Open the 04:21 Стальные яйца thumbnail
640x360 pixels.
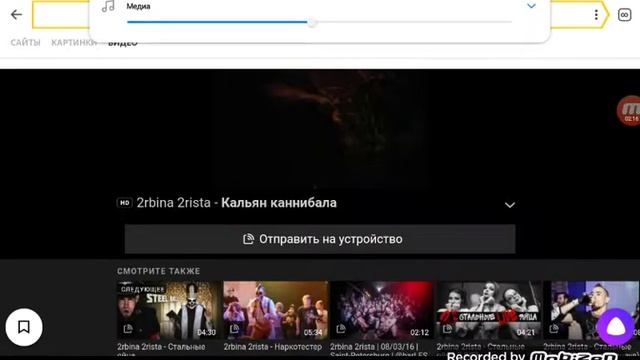489,310
